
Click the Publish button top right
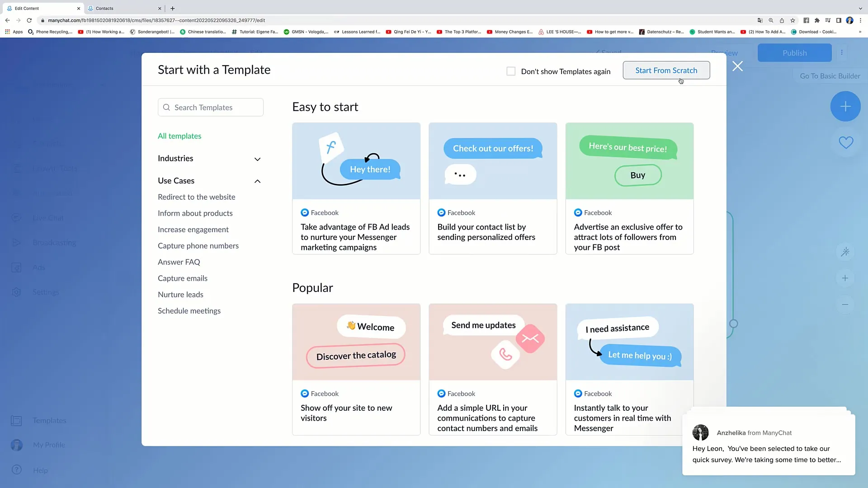[x=795, y=53]
